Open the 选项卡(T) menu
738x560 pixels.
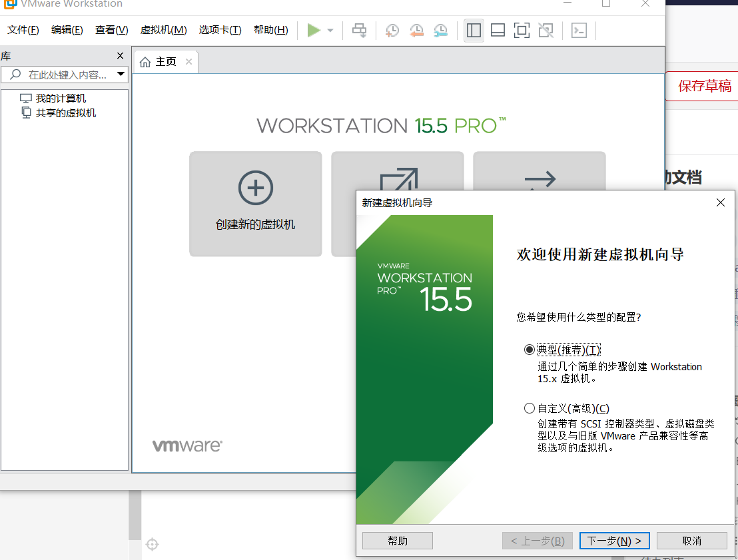tap(220, 30)
